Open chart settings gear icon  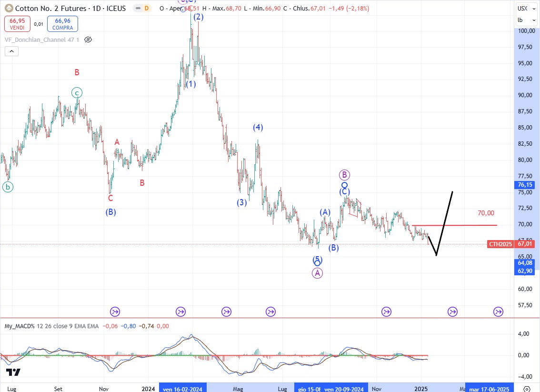[527, 389]
